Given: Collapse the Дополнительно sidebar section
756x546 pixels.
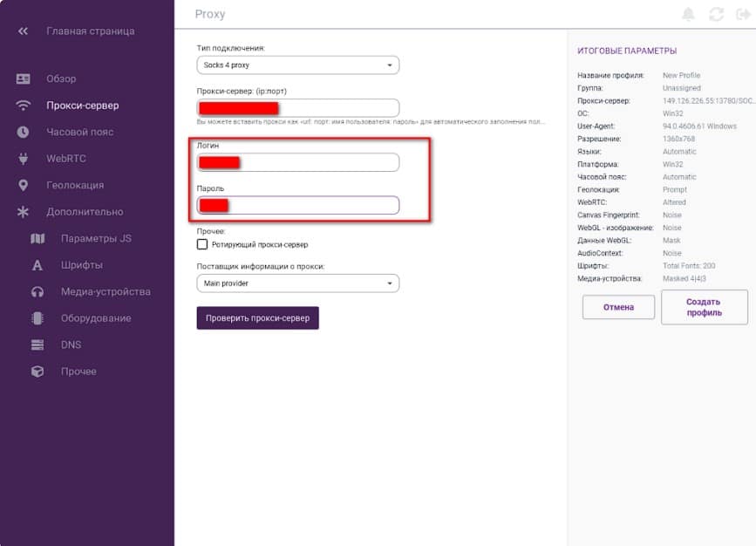Looking at the screenshot, I should click(x=85, y=212).
